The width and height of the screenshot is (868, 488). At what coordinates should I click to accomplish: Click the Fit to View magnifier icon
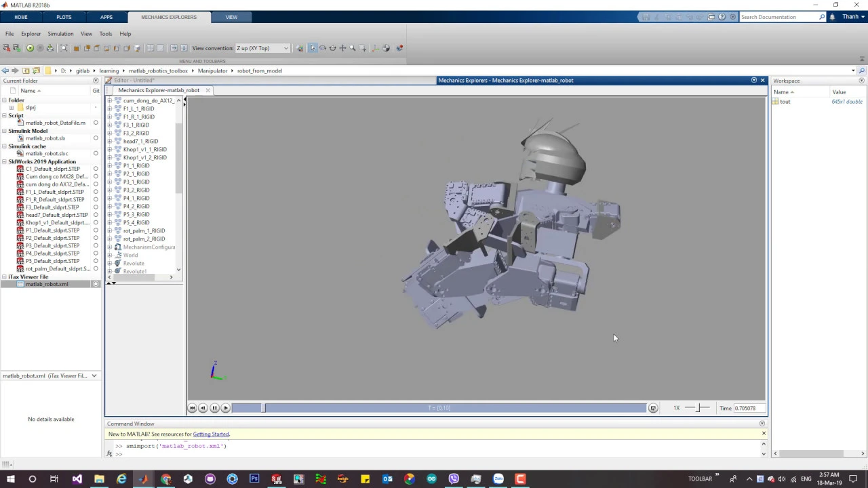click(x=64, y=48)
